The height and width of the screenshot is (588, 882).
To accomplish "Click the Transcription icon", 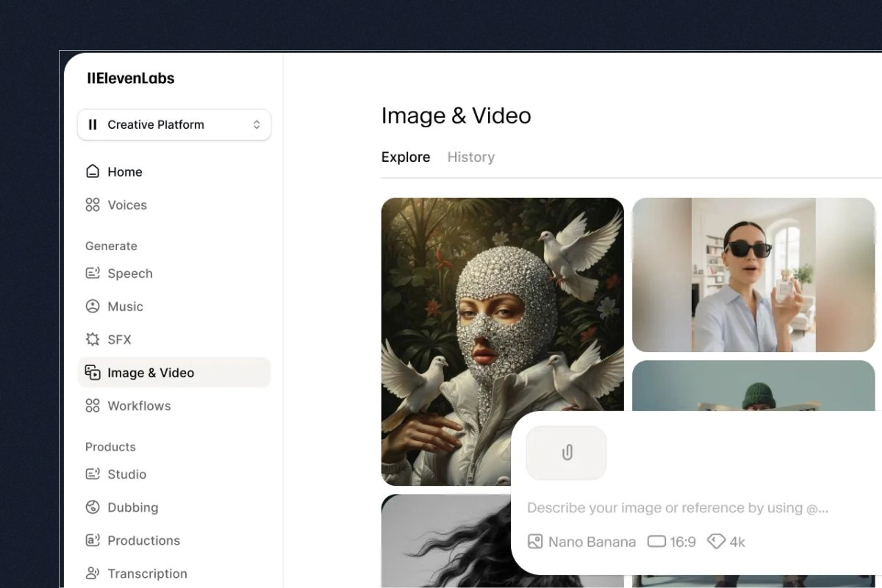I will point(92,573).
